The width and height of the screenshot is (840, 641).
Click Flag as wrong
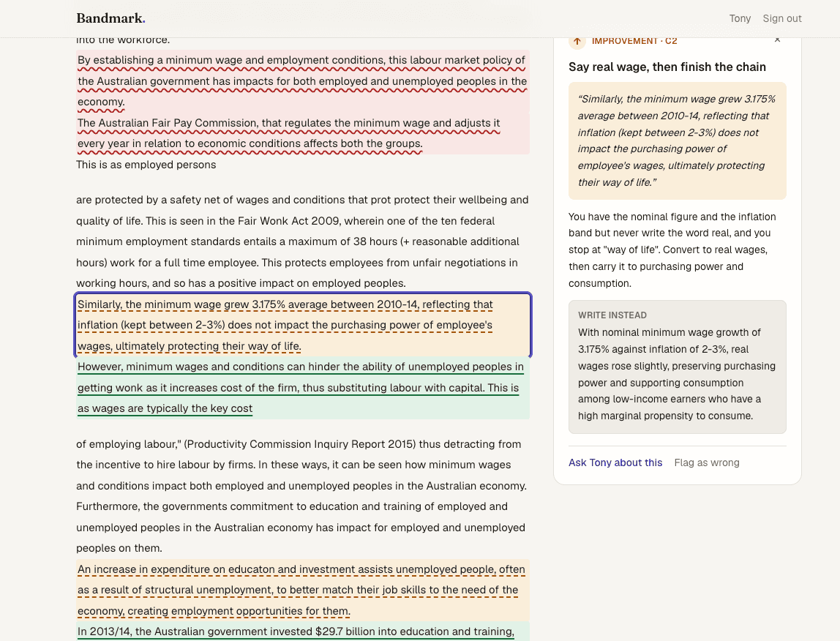point(707,462)
